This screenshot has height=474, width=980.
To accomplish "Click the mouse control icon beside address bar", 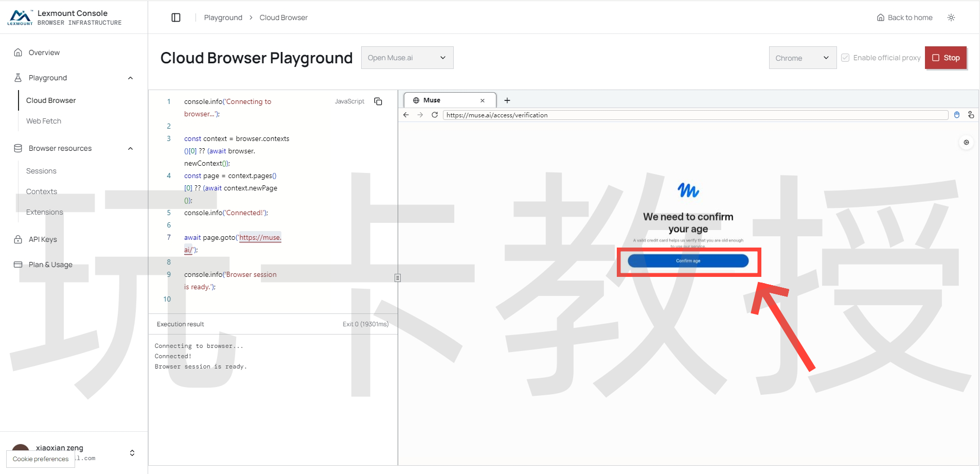I will pyautogui.click(x=957, y=115).
